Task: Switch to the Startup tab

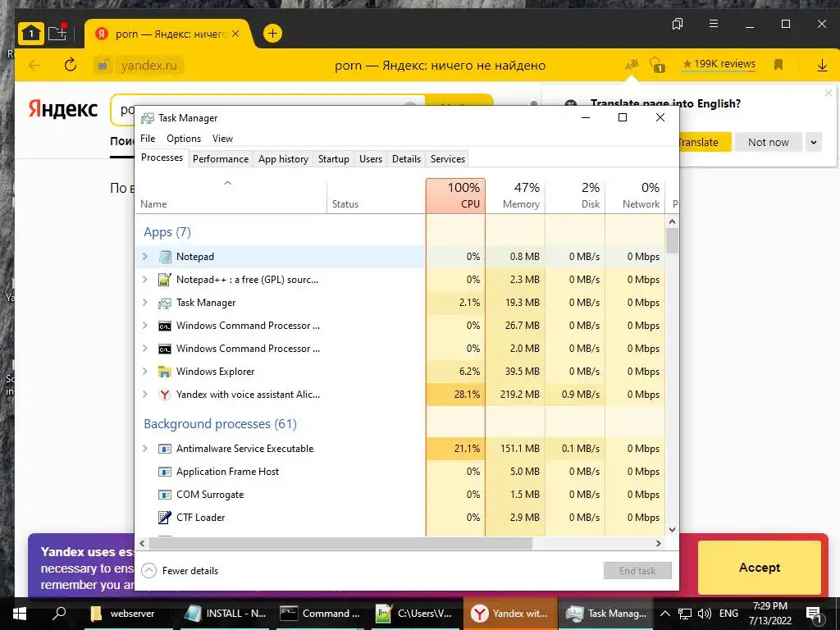Action: click(x=333, y=158)
